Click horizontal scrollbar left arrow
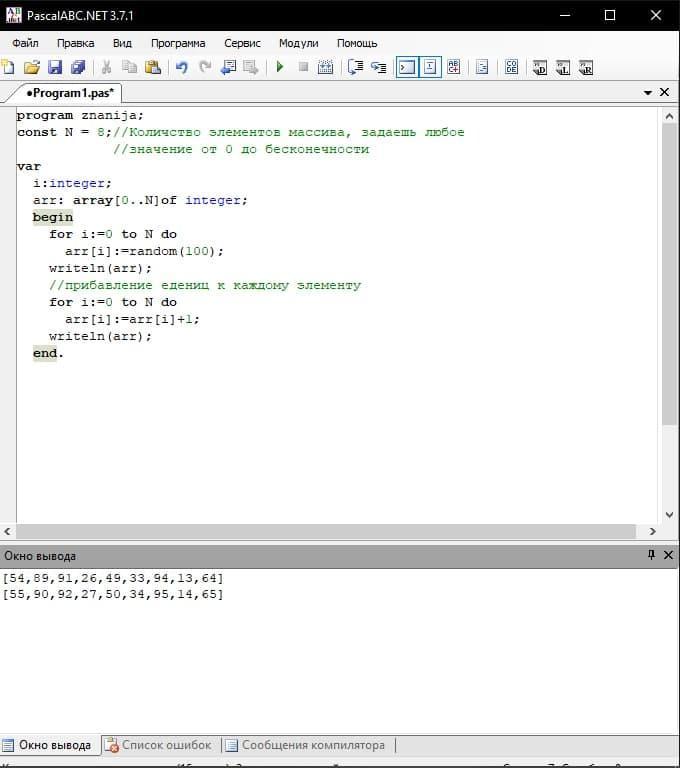This screenshot has width=680, height=768. [x=7, y=531]
